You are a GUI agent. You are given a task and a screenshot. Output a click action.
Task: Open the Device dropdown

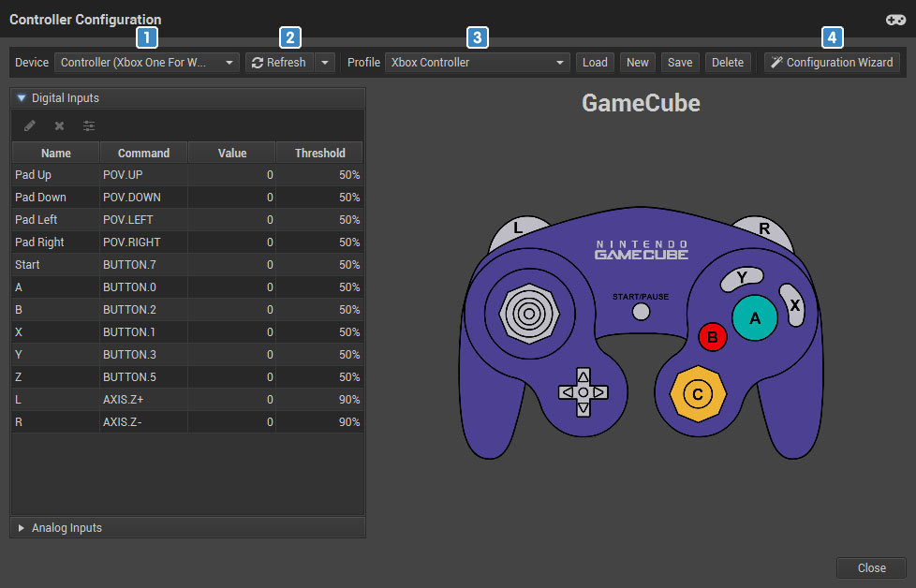147,63
